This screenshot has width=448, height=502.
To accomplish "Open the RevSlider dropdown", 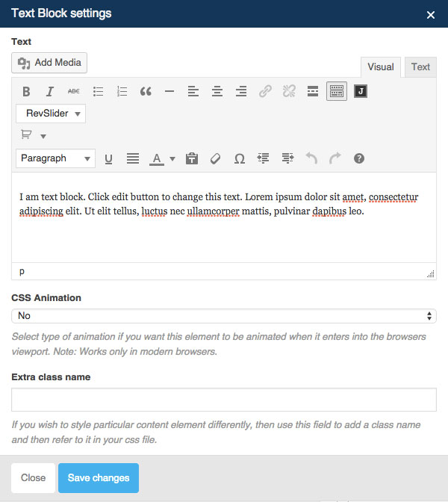I will [51, 114].
